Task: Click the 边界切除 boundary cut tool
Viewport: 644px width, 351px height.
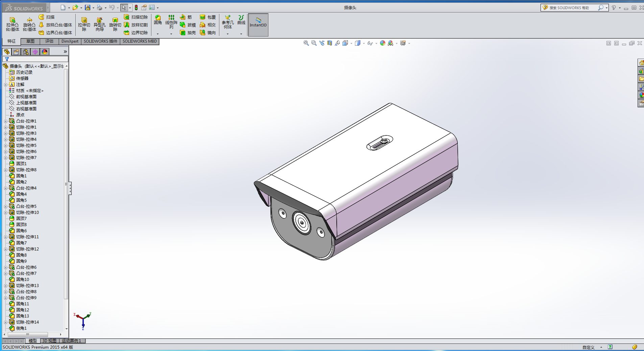Action: click(136, 32)
